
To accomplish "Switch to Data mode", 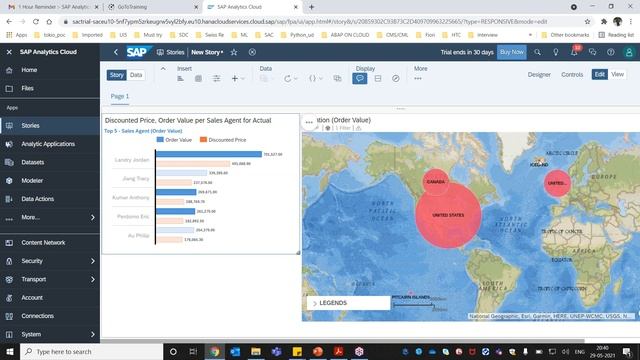I will [136, 75].
